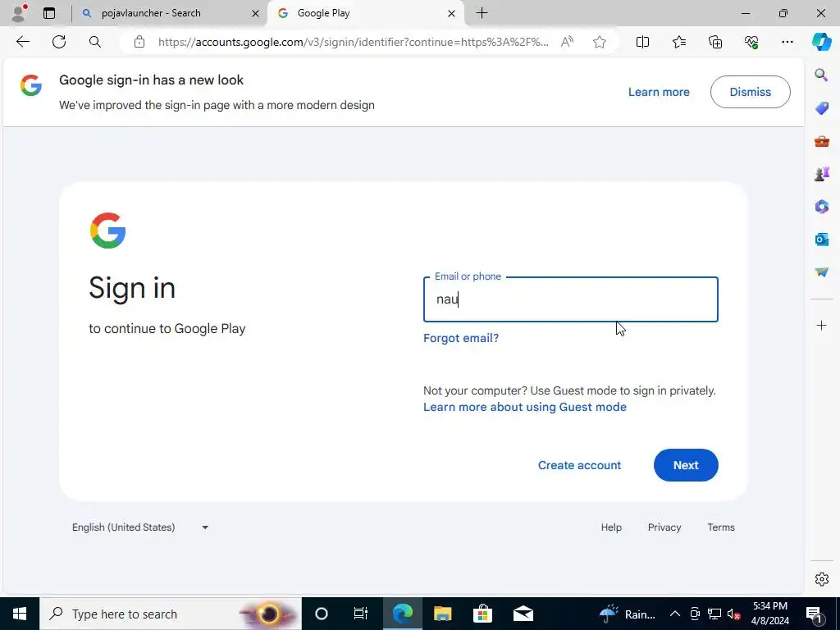Viewport: 840px width, 630px height.
Task: Open Mail app from taskbar
Action: point(523,614)
